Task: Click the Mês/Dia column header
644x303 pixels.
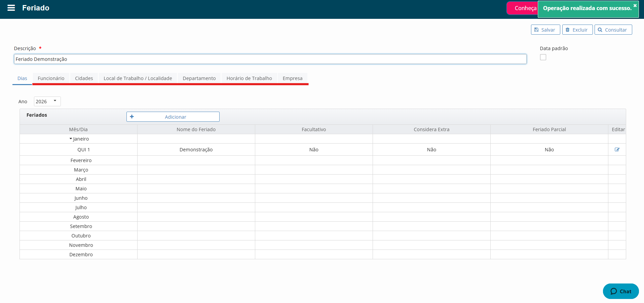Action: click(78, 129)
